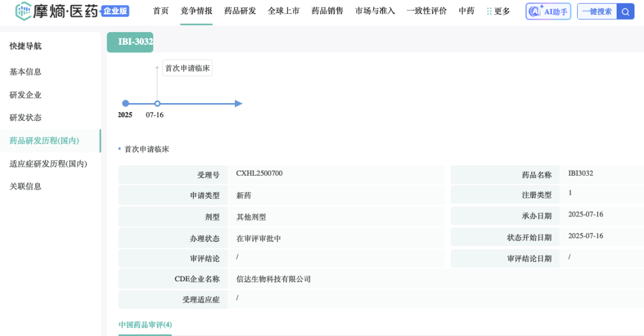644x336 pixels.
Task: Click the 2025 timeline start dot
Action: click(x=126, y=104)
